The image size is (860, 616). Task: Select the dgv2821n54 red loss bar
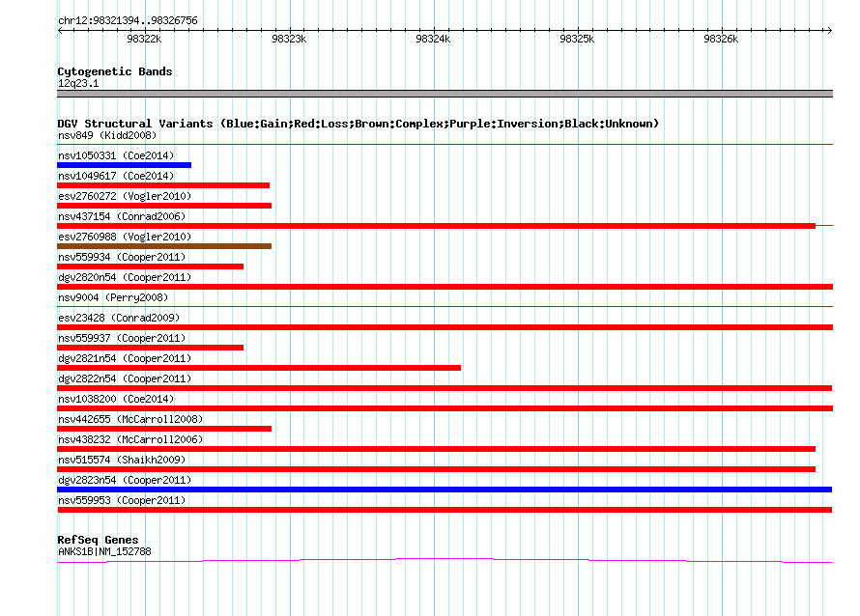259,368
